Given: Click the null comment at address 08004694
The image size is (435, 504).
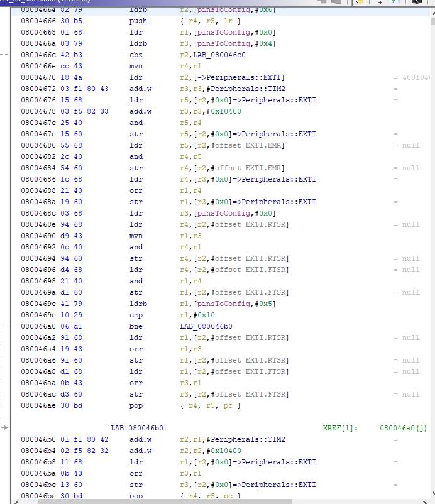Looking at the screenshot, I should coord(411,258).
